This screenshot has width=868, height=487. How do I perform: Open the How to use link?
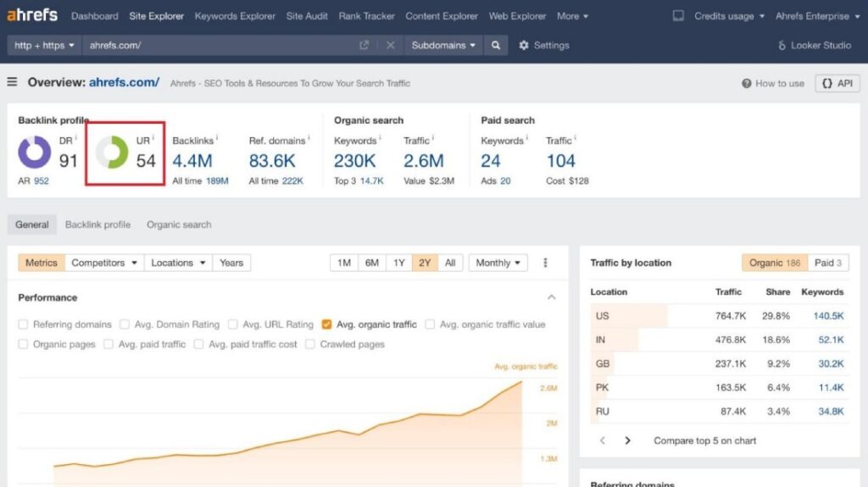coord(773,83)
